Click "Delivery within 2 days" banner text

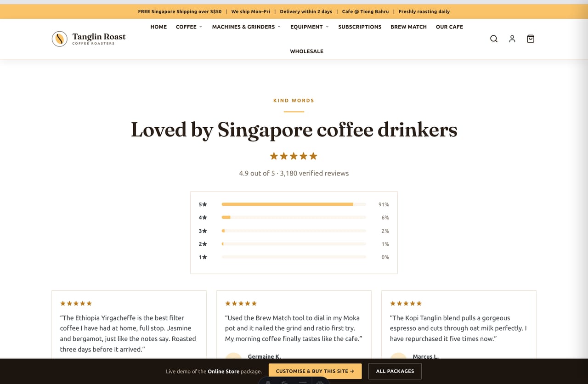coord(306,11)
